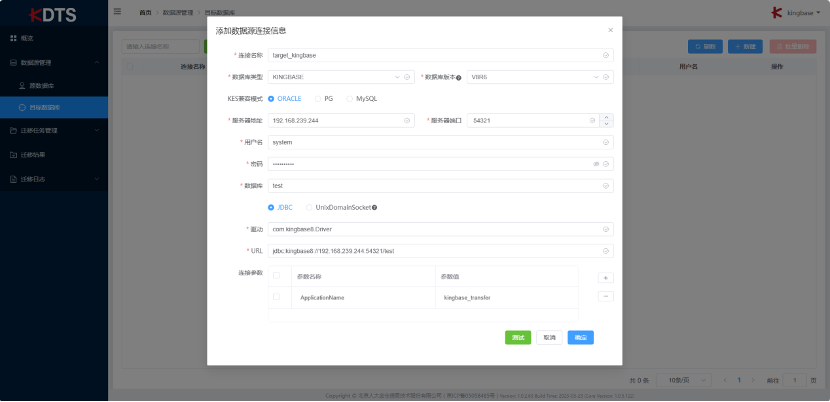Open the 10条/页 page size dropdown
The image size is (830, 402).
[683, 380]
